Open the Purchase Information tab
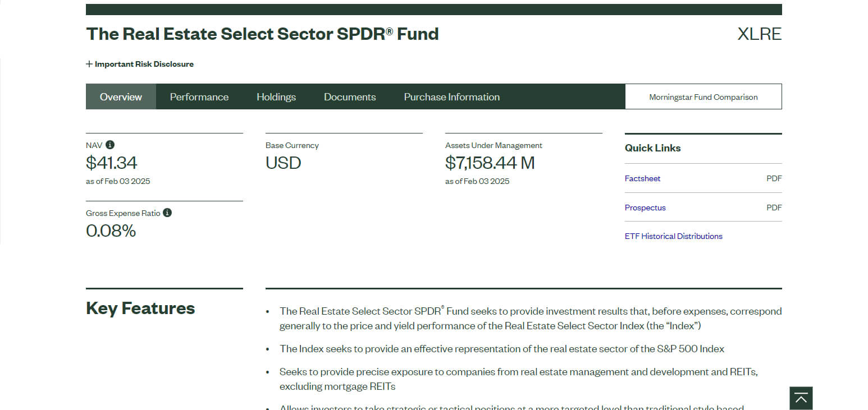This screenshot has height=410, width=868. (452, 96)
